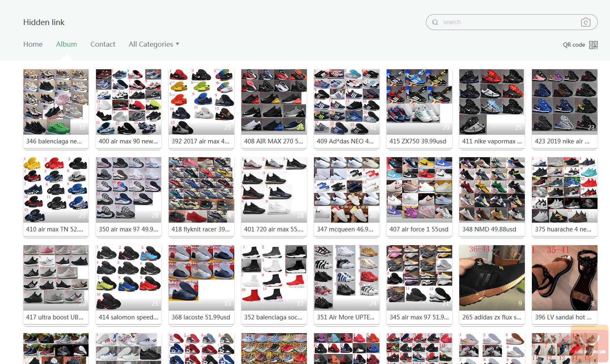Image resolution: width=610 pixels, height=364 pixels.
Task: Click the '409 Ad*das NEO 4...' title
Action: coord(345,141)
